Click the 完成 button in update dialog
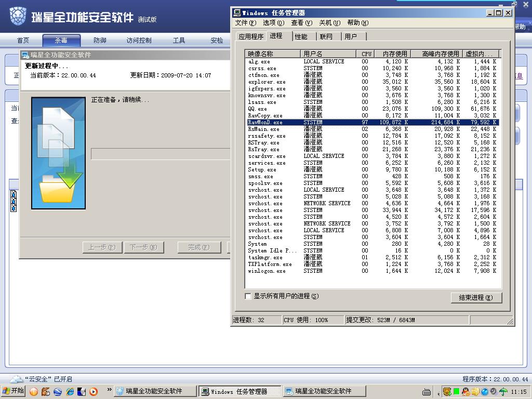Viewport: 532px width, 399px height. (x=199, y=247)
